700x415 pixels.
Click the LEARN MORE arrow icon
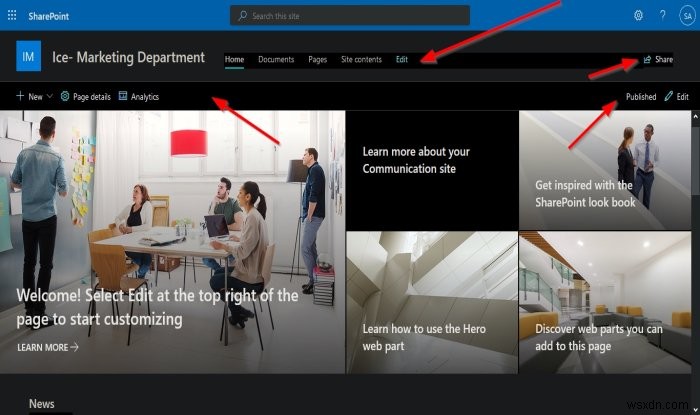point(75,347)
